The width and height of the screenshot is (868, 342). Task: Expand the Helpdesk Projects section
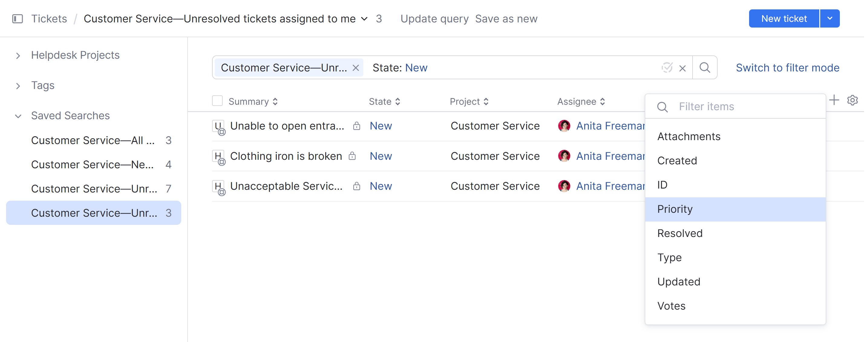tap(18, 56)
